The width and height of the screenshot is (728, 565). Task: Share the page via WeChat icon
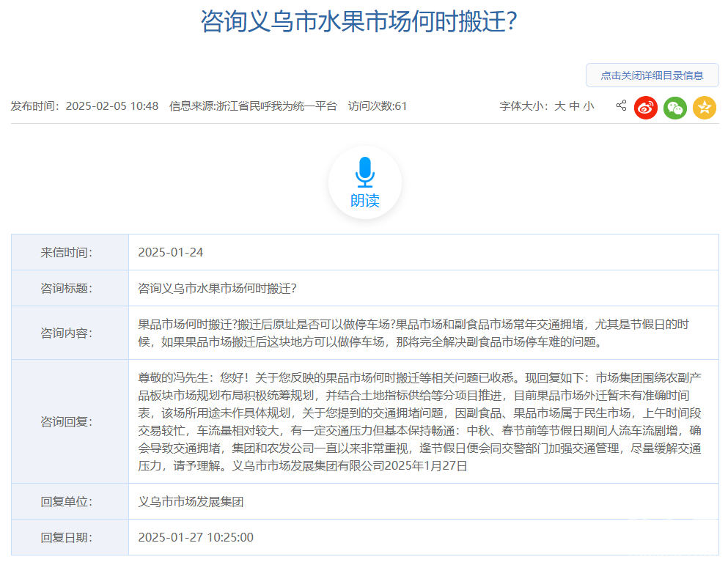click(675, 108)
